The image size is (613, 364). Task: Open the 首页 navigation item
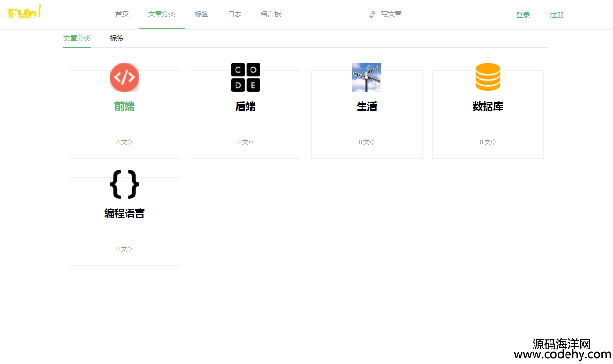(x=122, y=15)
